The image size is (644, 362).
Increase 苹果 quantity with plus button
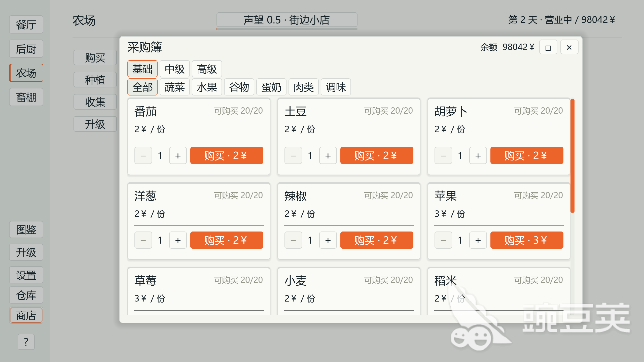[x=478, y=240]
